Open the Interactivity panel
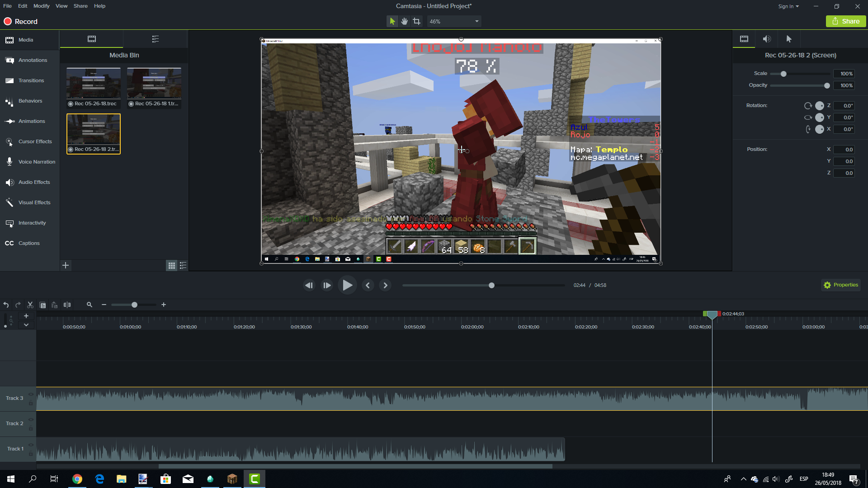 29,223
